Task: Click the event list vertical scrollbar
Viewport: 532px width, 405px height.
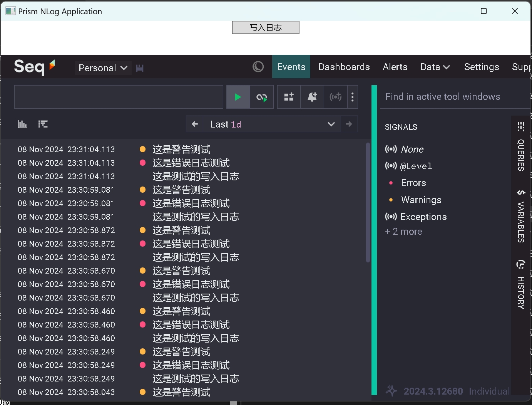Action: [x=368, y=203]
